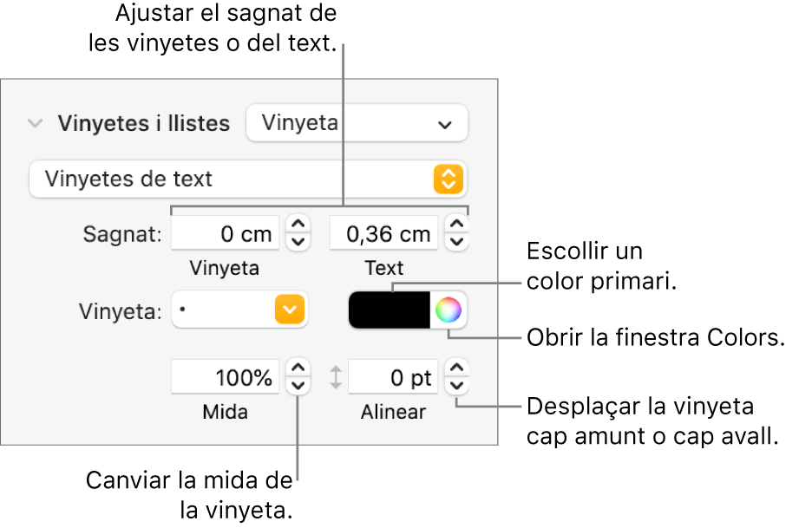Move bullet down with Alinear down arrow
The image size is (812, 528).
pos(456,386)
